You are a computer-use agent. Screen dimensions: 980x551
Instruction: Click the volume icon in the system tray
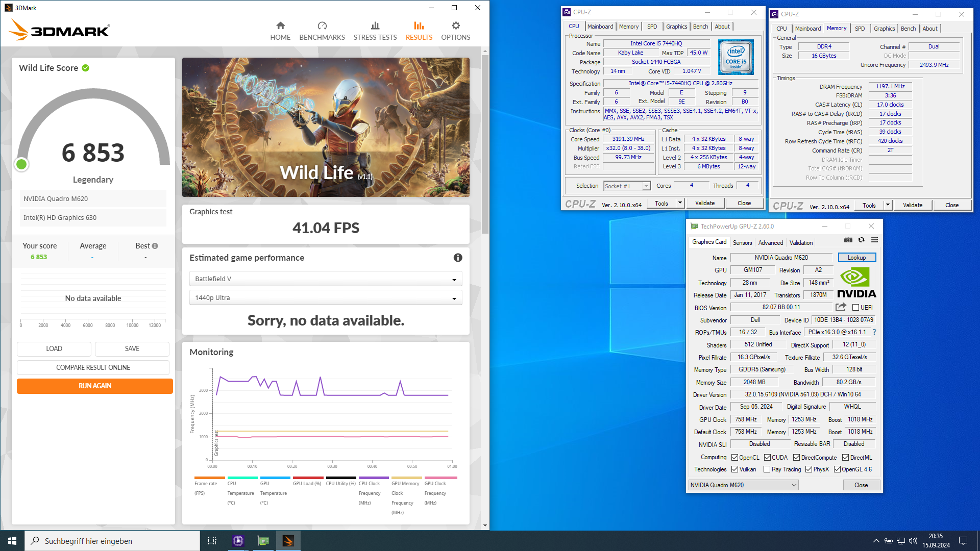pos(913,541)
